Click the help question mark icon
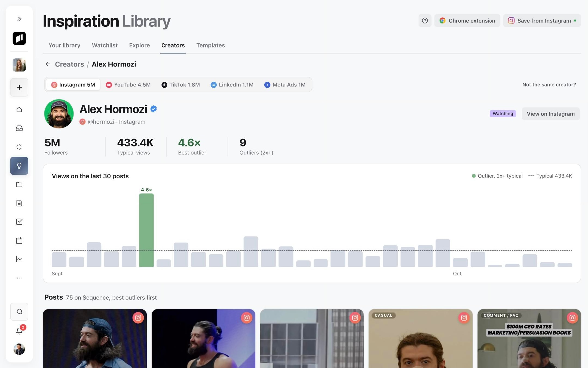This screenshot has height=368, width=588. (425, 21)
